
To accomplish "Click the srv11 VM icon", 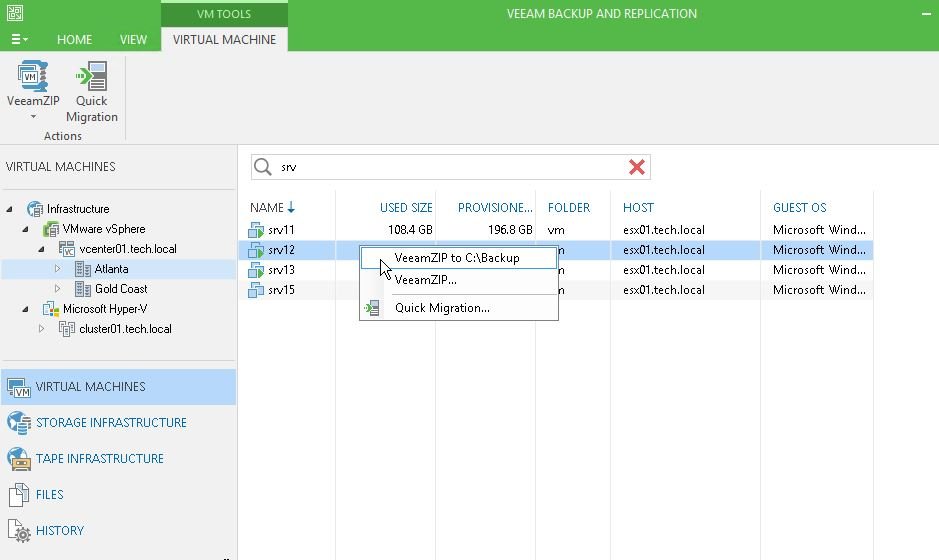I will (x=256, y=230).
